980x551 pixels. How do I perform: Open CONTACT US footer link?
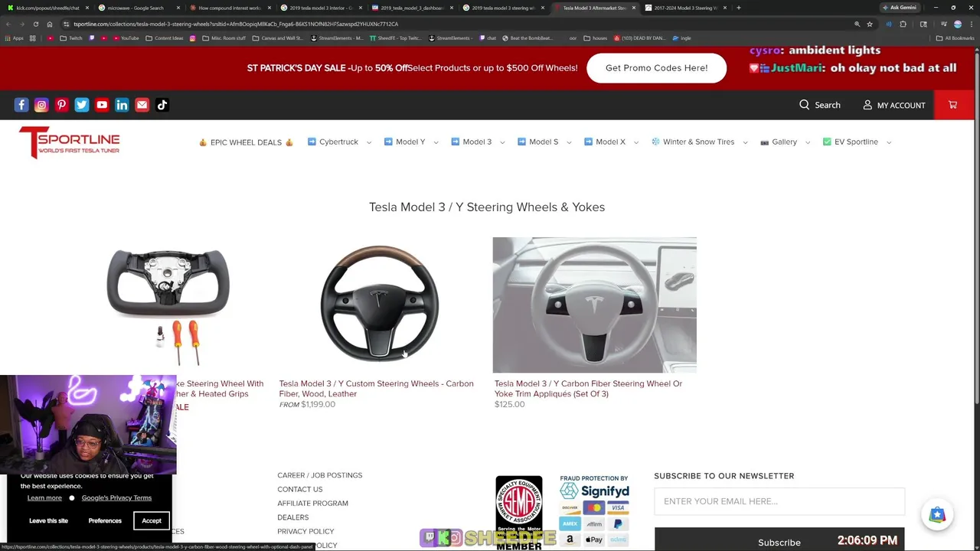tap(300, 489)
